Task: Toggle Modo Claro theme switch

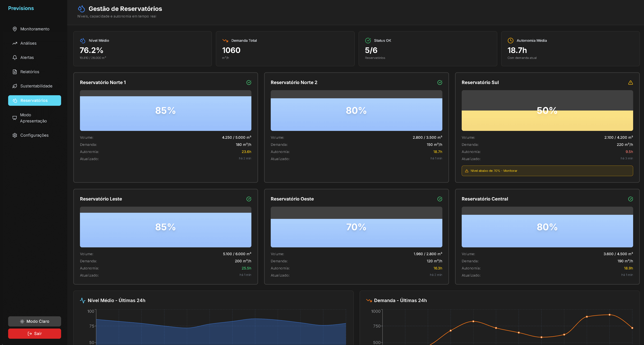Action: [34, 321]
